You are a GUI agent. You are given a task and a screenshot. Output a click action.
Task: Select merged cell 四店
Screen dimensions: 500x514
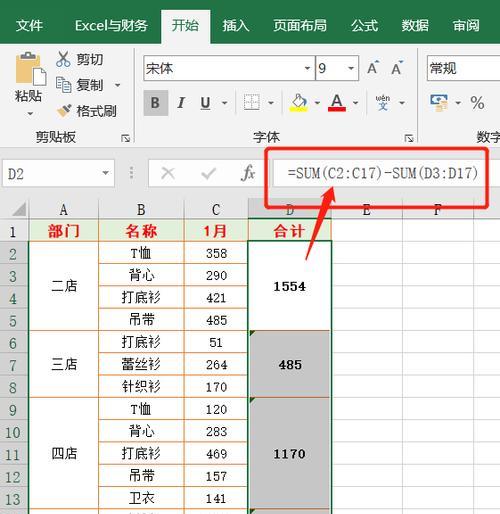[x=64, y=453]
